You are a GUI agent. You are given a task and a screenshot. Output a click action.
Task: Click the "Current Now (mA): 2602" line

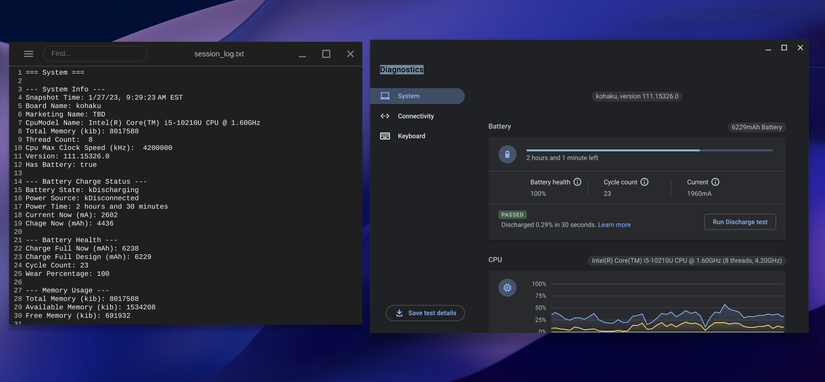click(72, 215)
